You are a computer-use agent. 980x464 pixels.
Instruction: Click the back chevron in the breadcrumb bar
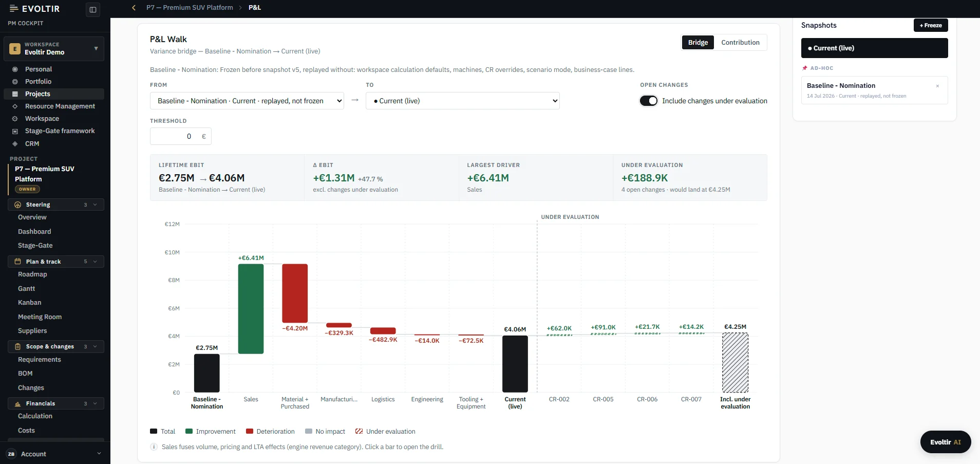(x=134, y=8)
